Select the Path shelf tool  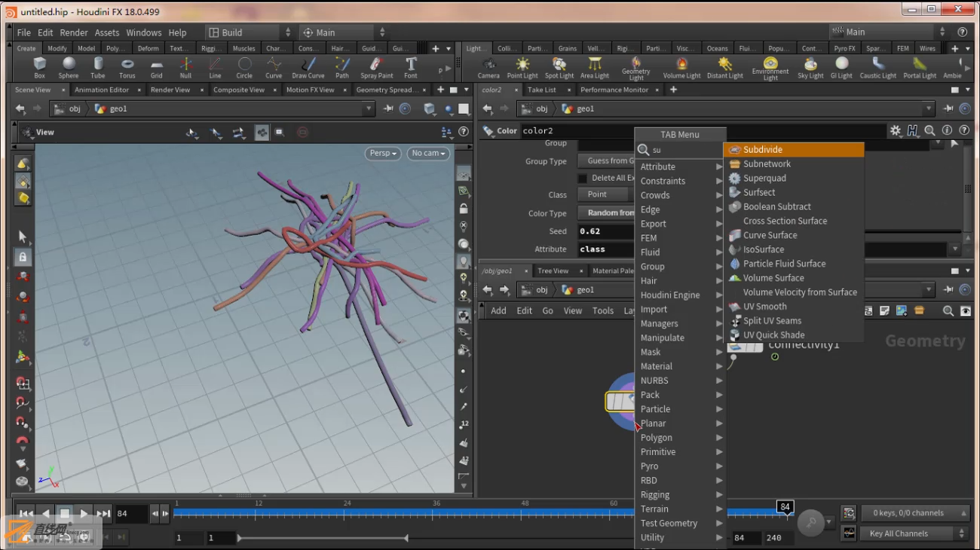(x=342, y=68)
